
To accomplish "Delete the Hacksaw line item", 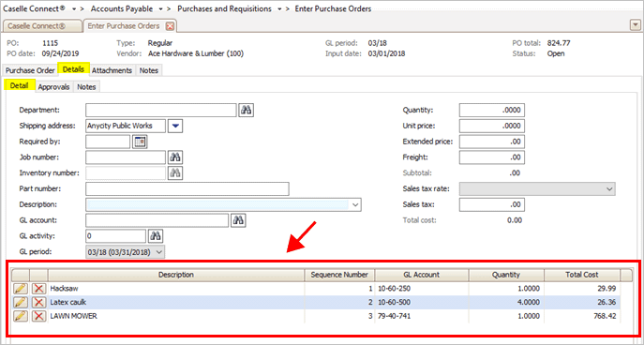I will pyautogui.click(x=39, y=289).
